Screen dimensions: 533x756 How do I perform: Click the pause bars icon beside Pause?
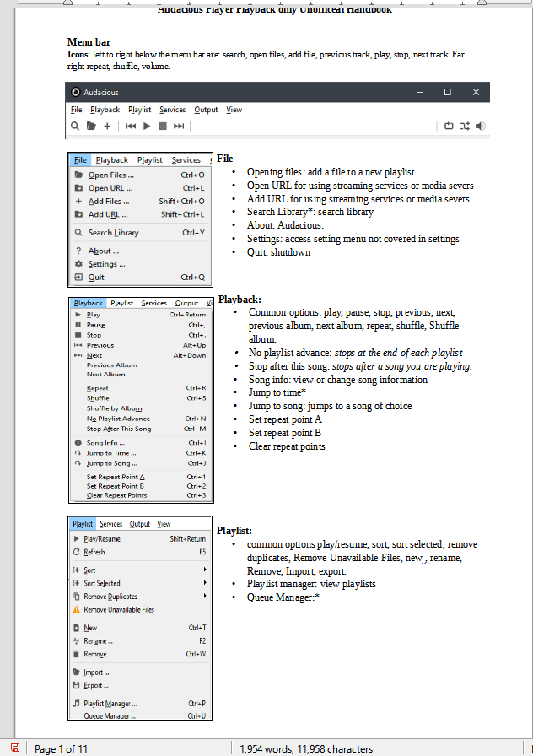click(78, 325)
